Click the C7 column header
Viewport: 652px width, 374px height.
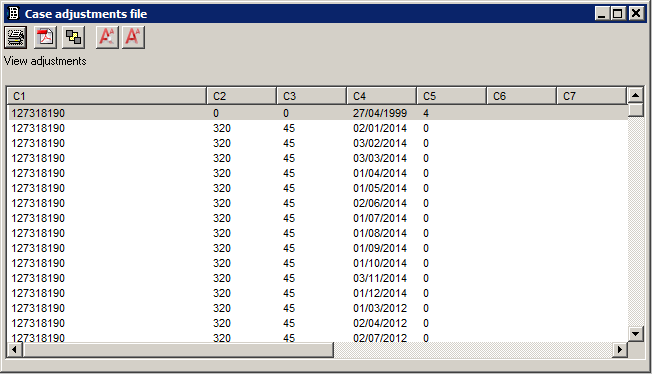591,96
